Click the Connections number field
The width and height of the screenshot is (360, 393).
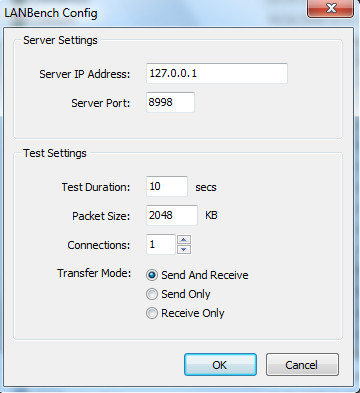click(x=161, y=244)
